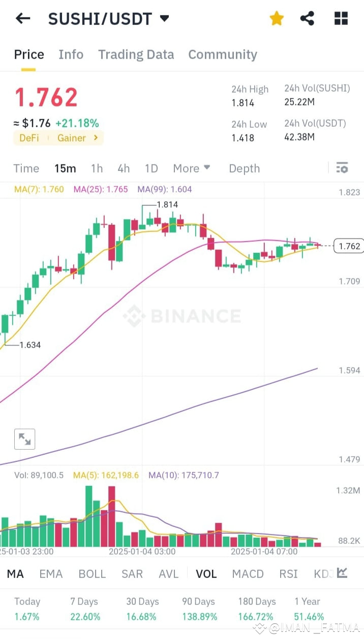
Task: Expand the chart to fullscreen
Action: 25,439
